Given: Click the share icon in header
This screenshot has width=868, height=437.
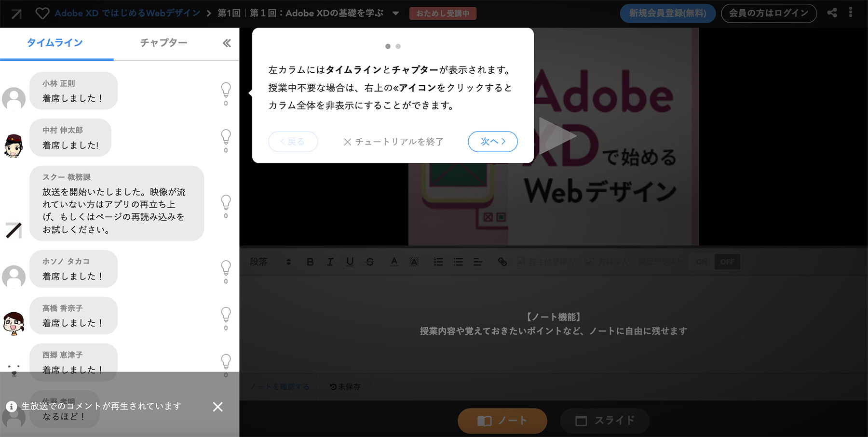Looking at the screenshot, I should click(832, 13).
